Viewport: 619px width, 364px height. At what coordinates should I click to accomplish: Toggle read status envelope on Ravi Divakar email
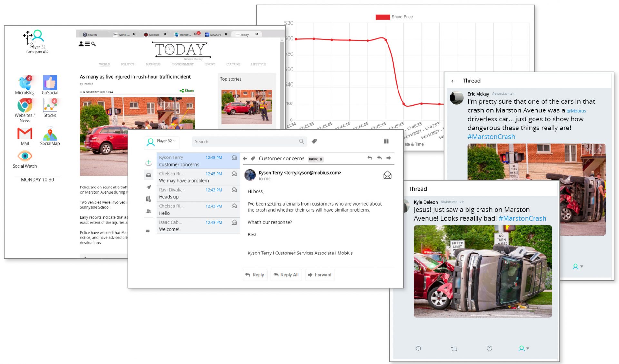(x=234, y=190)
